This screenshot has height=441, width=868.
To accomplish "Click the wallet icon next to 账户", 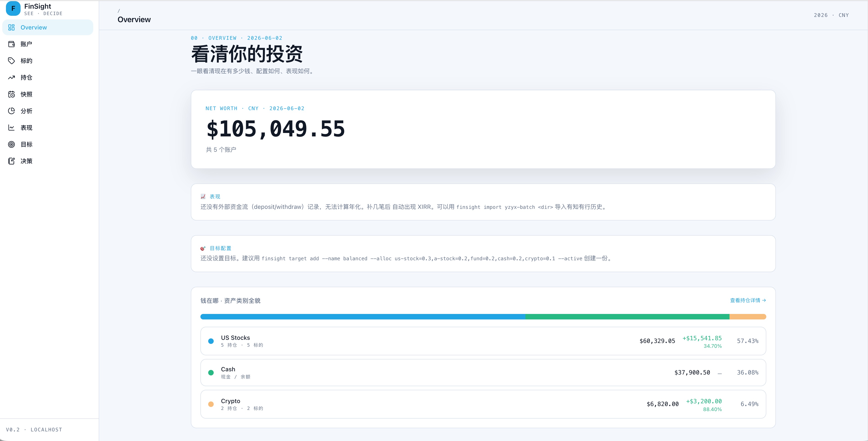I will (11, 44).
